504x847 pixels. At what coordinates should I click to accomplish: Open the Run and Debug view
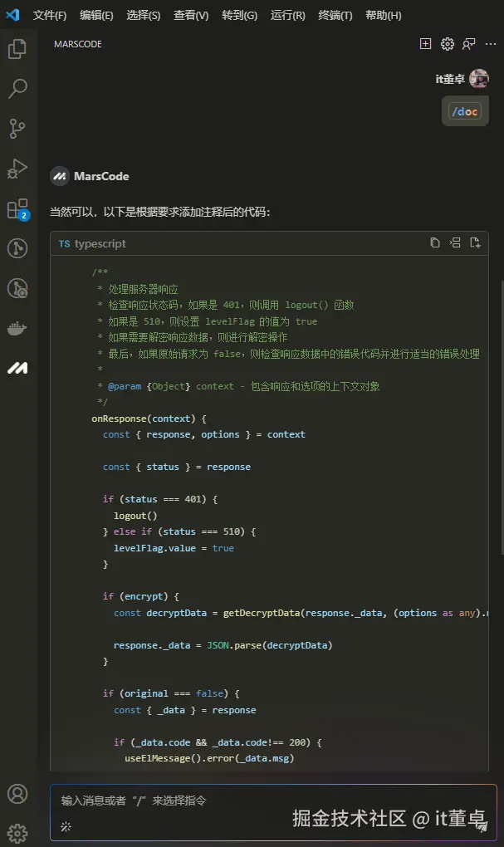pos(17,169)
